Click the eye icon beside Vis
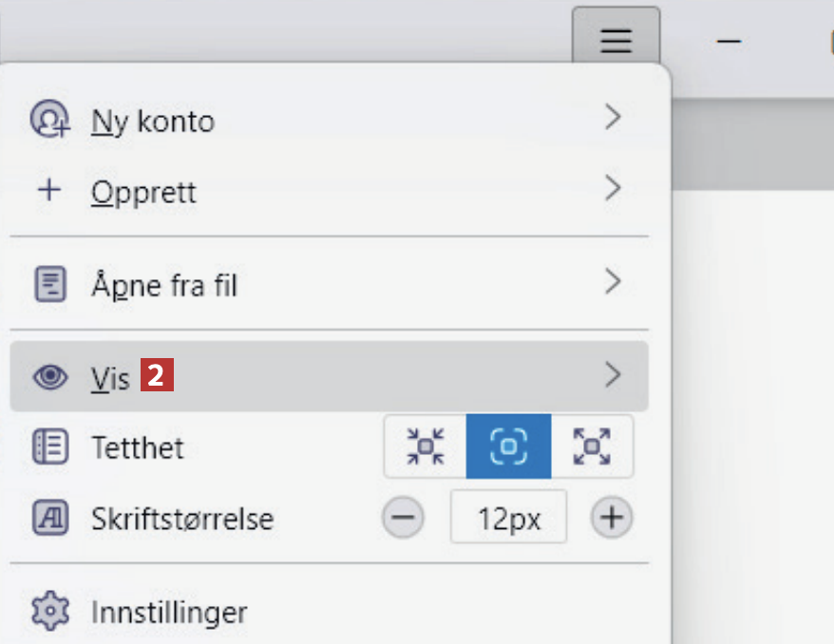The width and height of the screenshot is (834, 644). tap(49, 377)
